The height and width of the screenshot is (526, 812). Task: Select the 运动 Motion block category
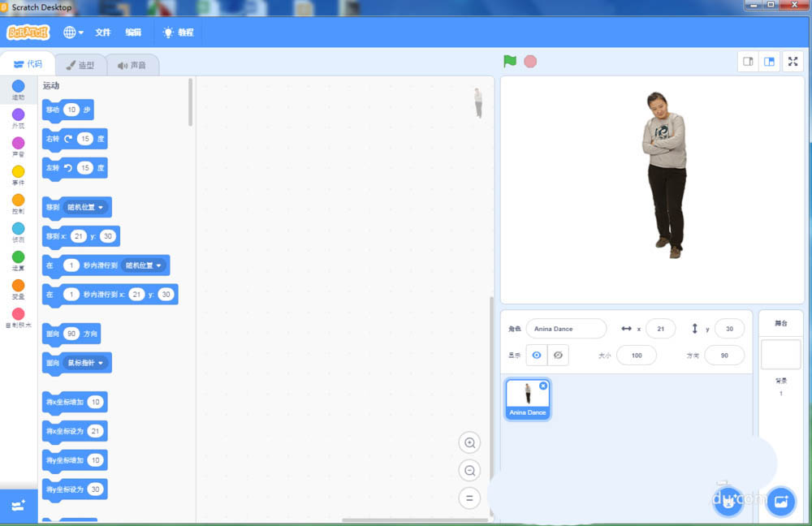[x=18, y=91]
